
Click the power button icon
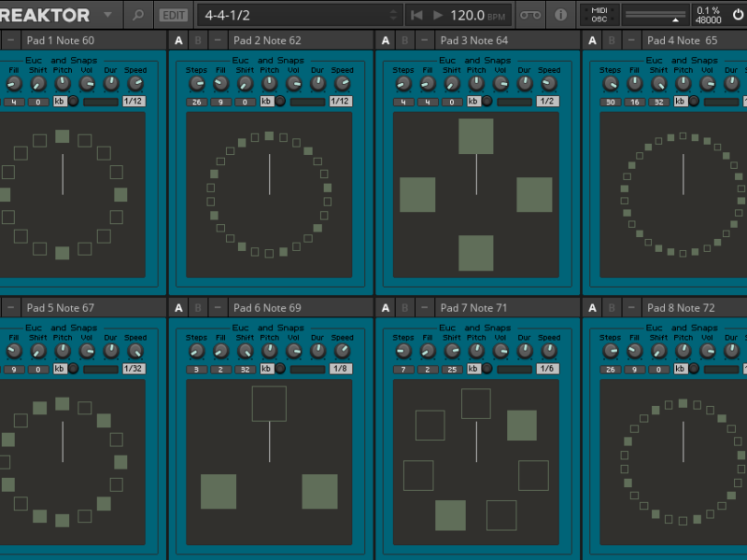(738, 15)
